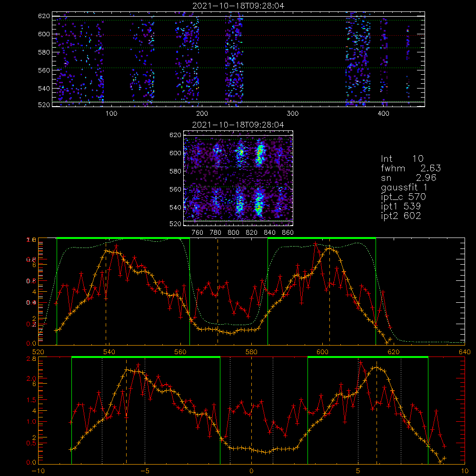Click the orange dashed line at 602, third plot
Image resolution: width=476 pixels, height=476 pixels.
(330, 291)
